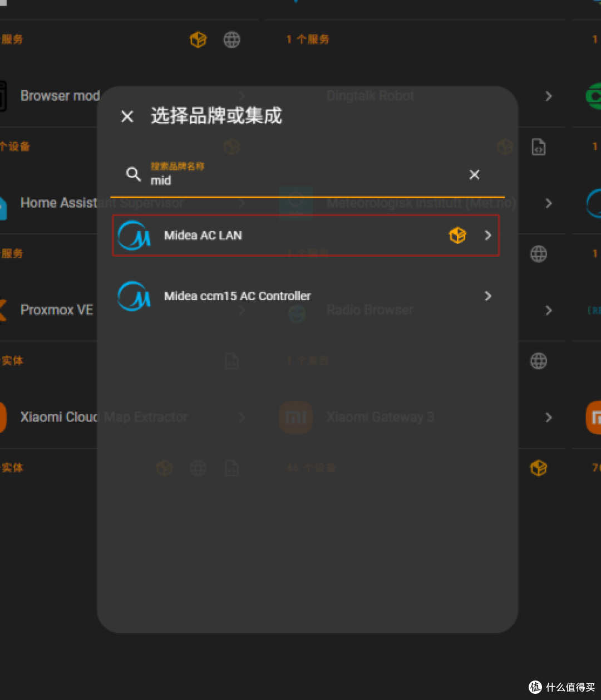Click the Proxmox VE logo
Image resolution: width=601 pixels, height=700 pixels.
[x=3, y=310]
